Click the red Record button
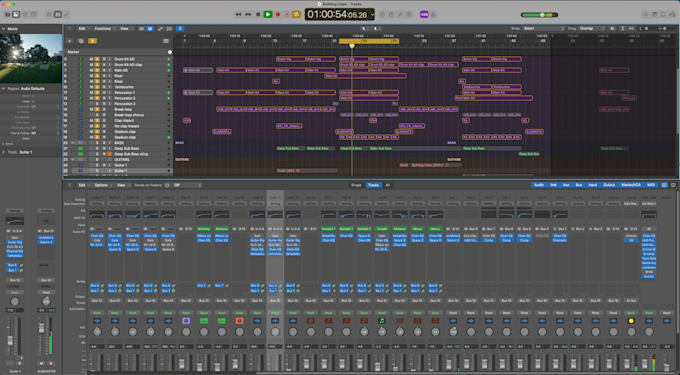Viewport: 680px width, 375px height. (x=278, y=14)
